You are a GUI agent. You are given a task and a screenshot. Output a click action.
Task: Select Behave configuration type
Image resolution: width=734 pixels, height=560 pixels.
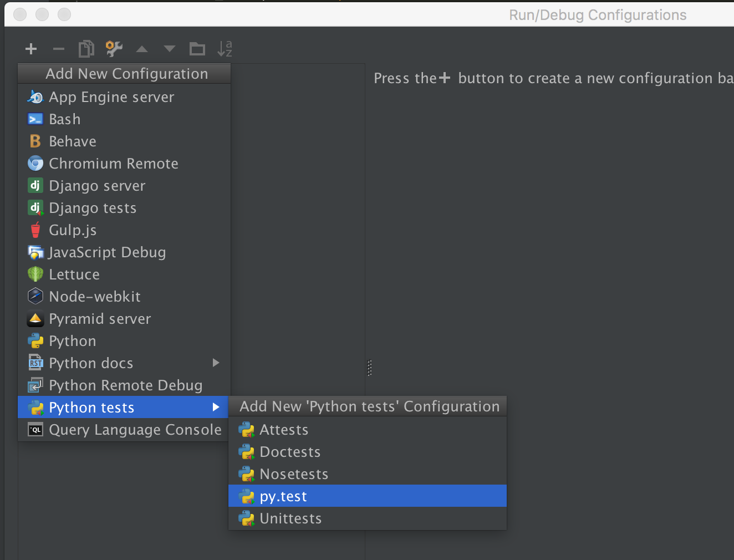(x=124, y=141)
